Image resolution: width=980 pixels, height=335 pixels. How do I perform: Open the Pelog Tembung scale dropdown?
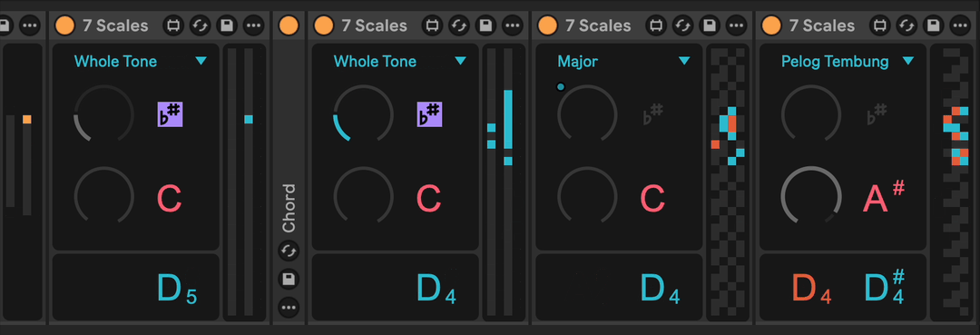click(847, 61)
